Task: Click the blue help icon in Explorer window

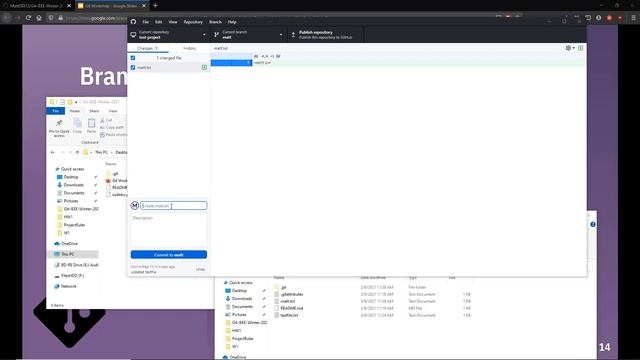Action: pyautogui.click(x=593, y=224)
